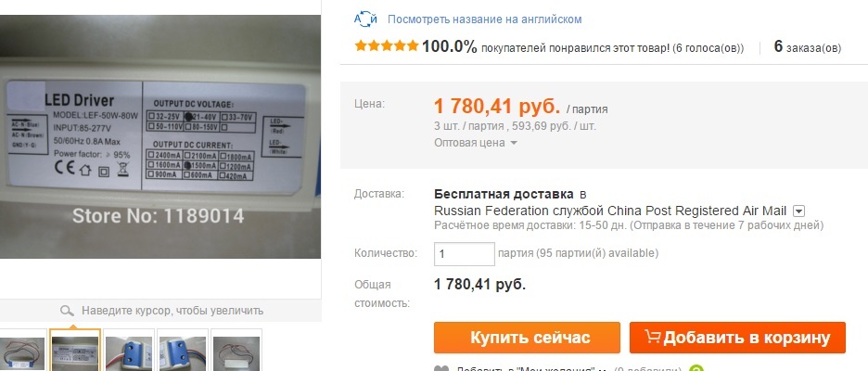
Task: Select fourth thumbnail of blue connector
Action: tap(183, 350)
